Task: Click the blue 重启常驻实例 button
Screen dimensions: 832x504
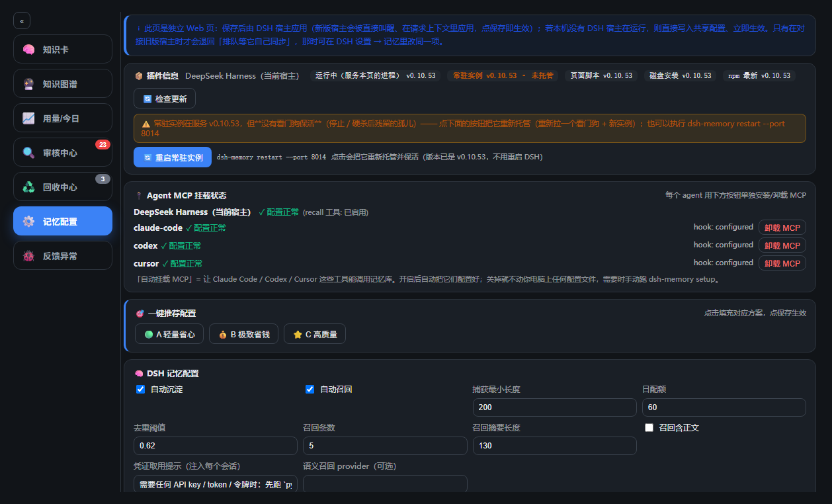Action: [x=173, y=157]
